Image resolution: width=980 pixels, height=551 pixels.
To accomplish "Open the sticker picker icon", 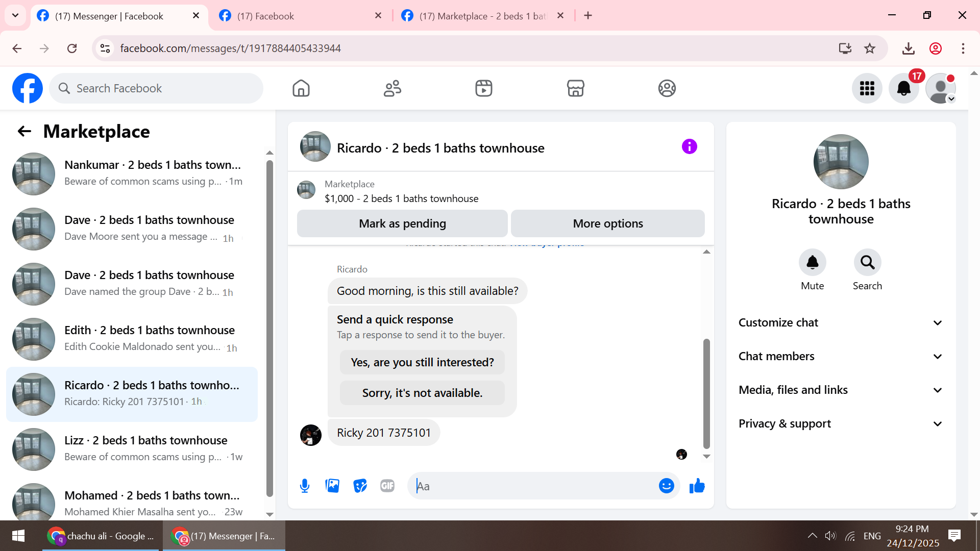I will [x=360, y=486].
